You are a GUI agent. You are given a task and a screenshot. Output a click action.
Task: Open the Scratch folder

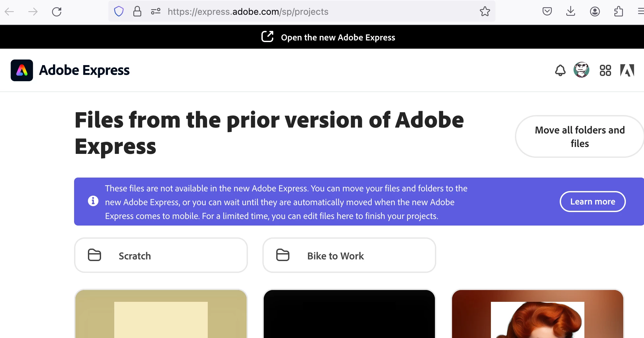coord(161,255)
